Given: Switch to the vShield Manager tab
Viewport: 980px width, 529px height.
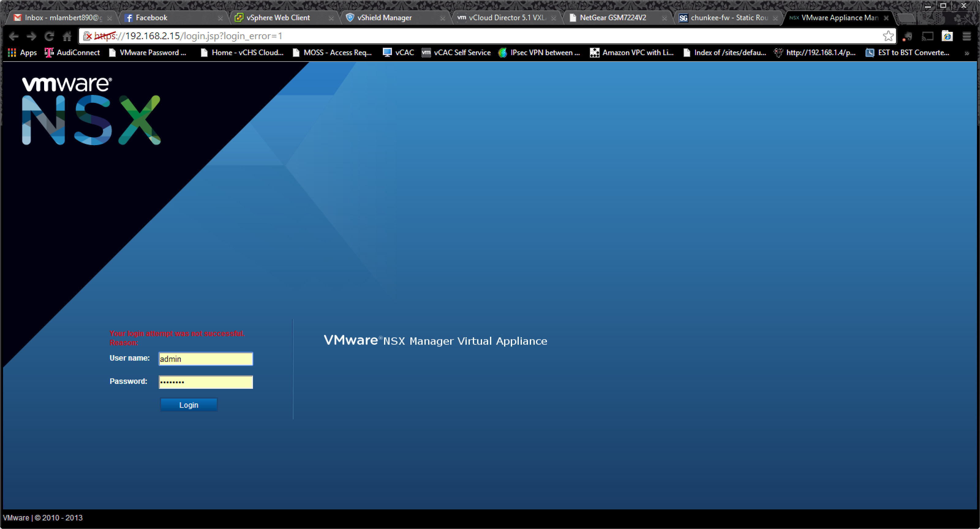Looking at the screenshot, I should 384,17.
